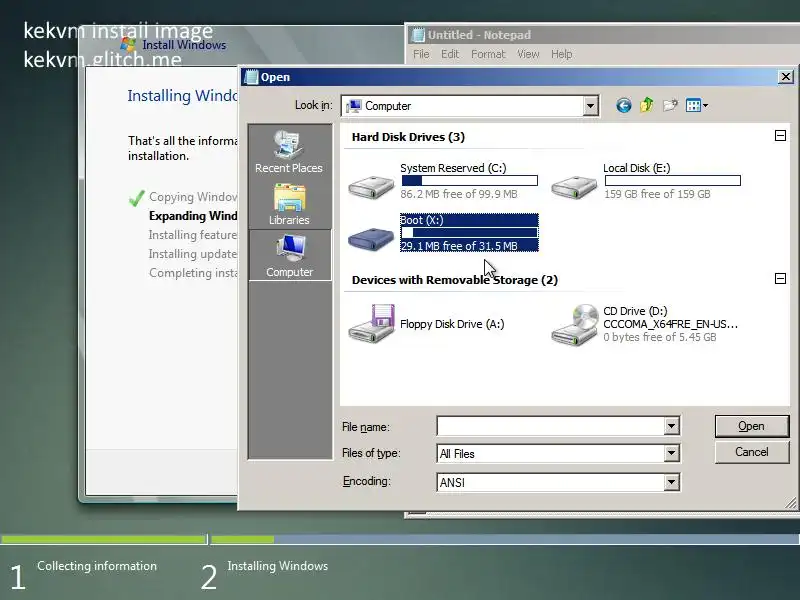Viewport: 800px width, 600px height.
Task: Click the Cancel button
Action: 752,452
